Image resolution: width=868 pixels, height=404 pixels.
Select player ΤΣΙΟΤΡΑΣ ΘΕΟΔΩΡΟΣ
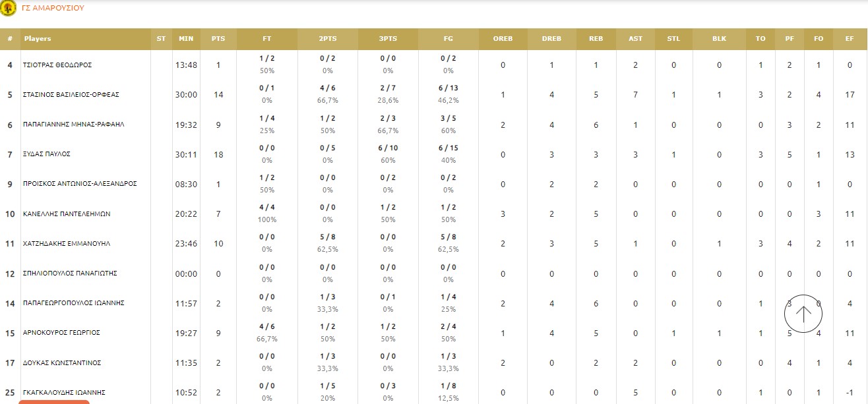[x=57, y=65]
